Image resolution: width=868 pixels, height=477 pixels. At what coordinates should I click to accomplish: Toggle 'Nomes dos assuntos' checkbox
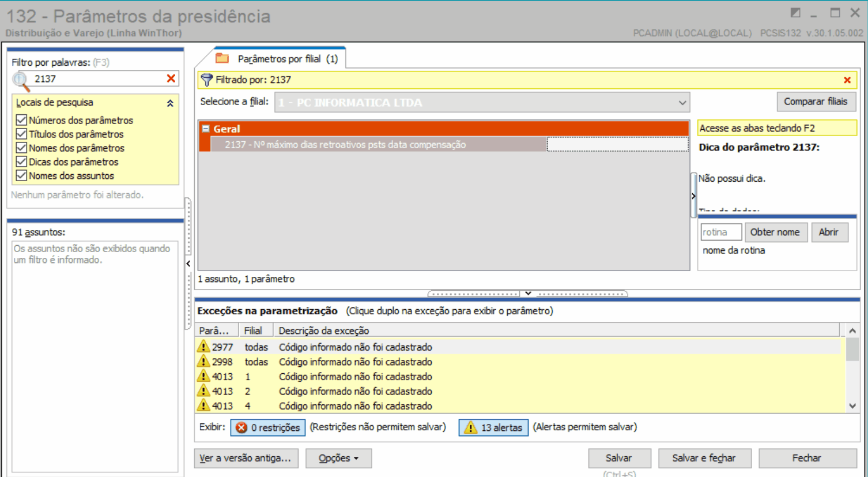pyautogui.click(x=21, y=175)
